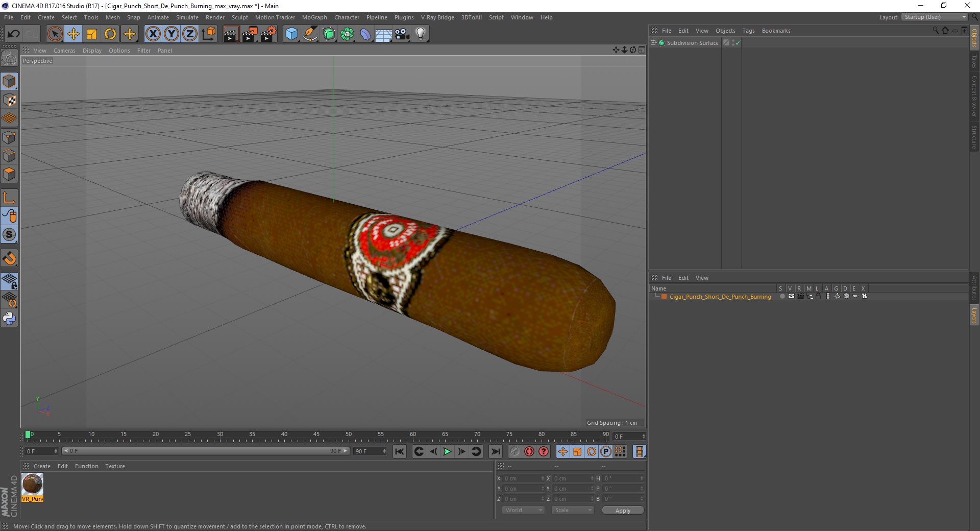Enable Polygons mode in left sidebar
Screen dimensions: 980x531
9,174
